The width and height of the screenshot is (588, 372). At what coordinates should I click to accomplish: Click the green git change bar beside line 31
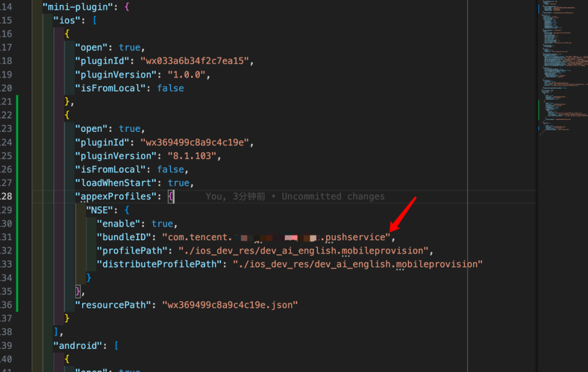click(17, 237)
